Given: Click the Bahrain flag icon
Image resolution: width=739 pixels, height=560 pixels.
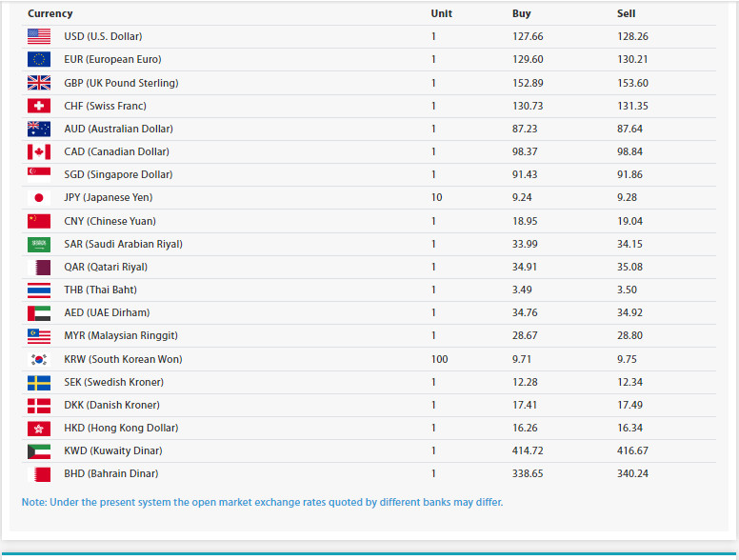Looking at the screenshot, I should (x=39, y=473).
